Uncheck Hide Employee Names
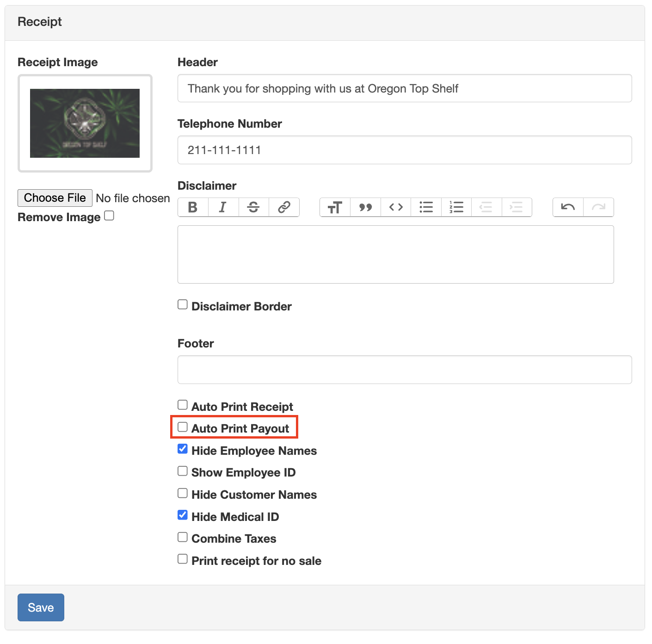652x644 pixels. 183,449
